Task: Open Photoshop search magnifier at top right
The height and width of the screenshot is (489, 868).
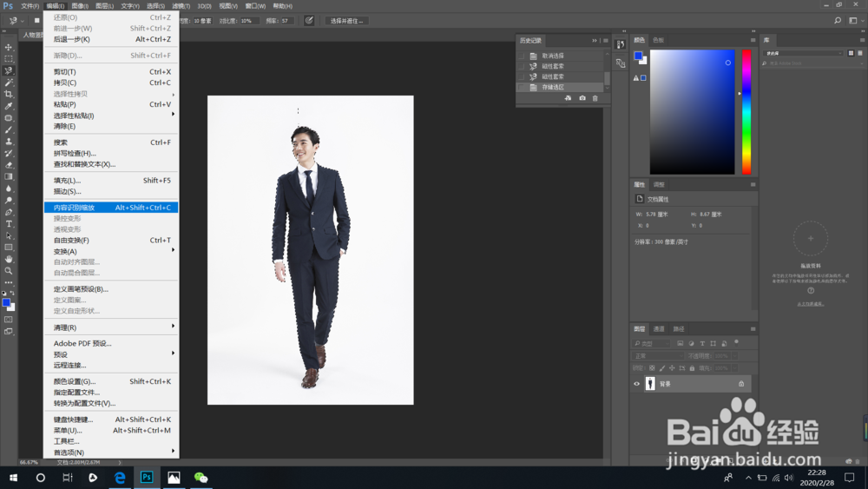Action: pyautogui.click(x=838, y=20)
